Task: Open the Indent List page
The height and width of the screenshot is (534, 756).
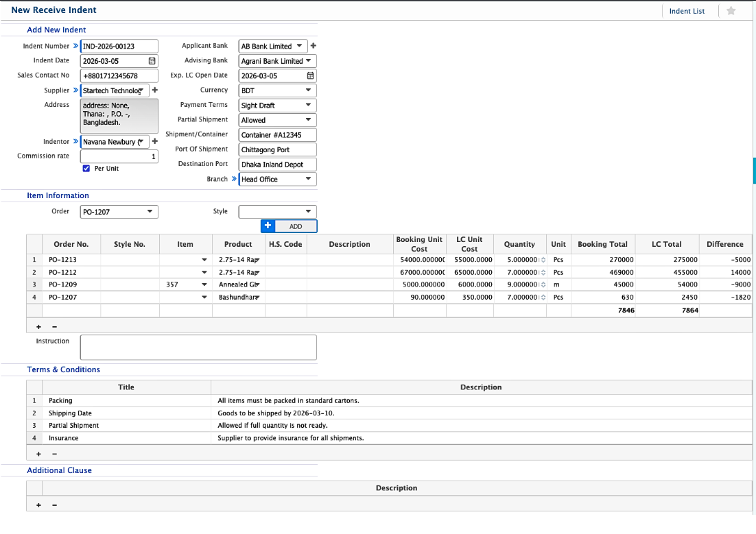Action: tap(687, 11)
